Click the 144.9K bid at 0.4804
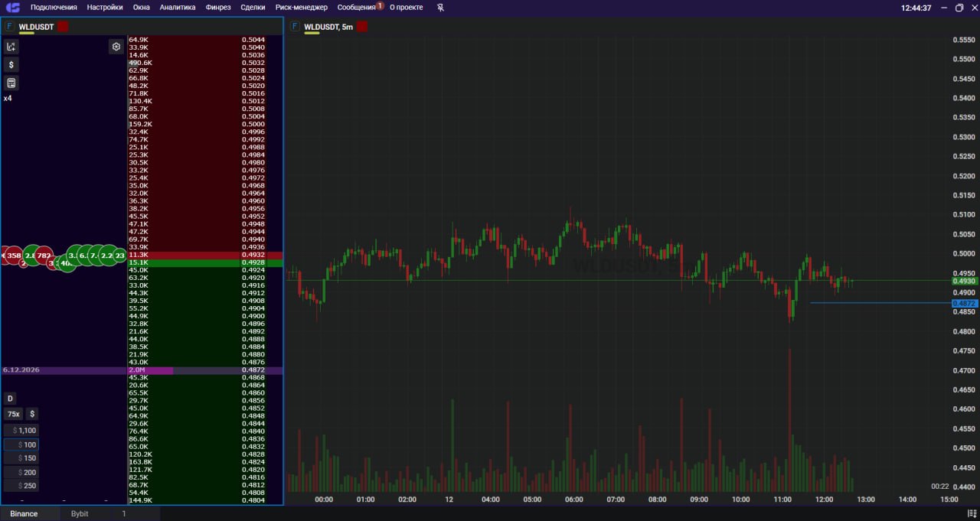980x521 pixels. tap(205, 500)
